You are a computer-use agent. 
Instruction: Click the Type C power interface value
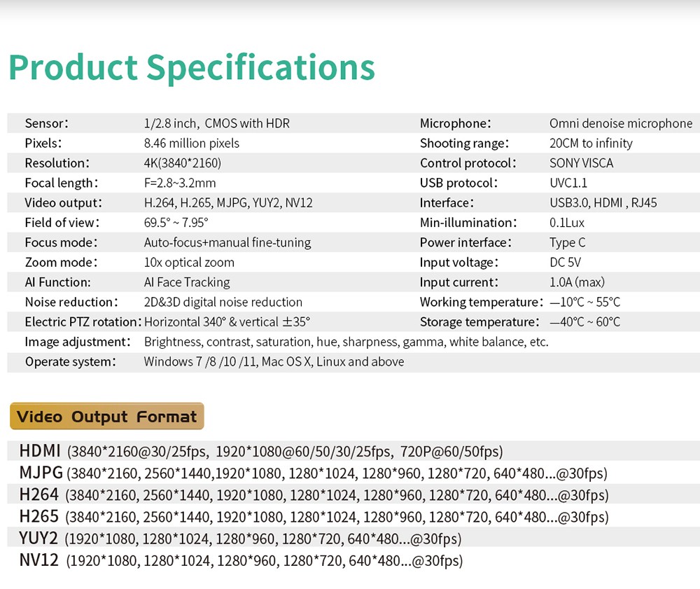tap(568, 243)
